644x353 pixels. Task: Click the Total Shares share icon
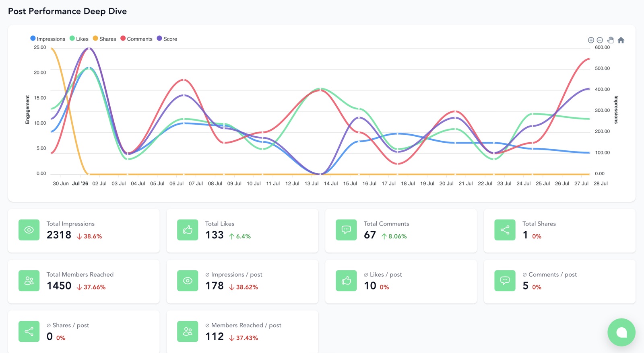click(505, 230)
